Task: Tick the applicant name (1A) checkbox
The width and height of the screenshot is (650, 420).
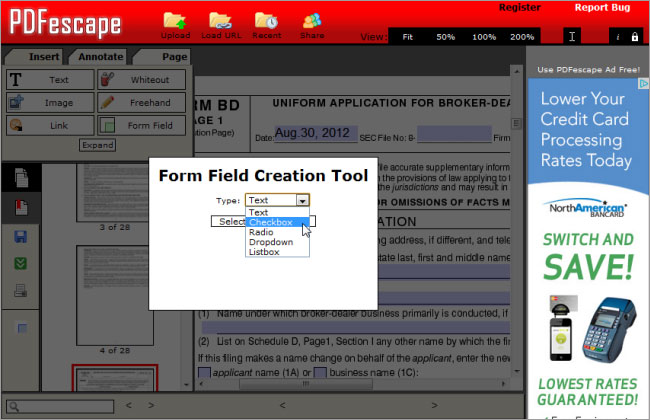Action: [x=204, y=372]
